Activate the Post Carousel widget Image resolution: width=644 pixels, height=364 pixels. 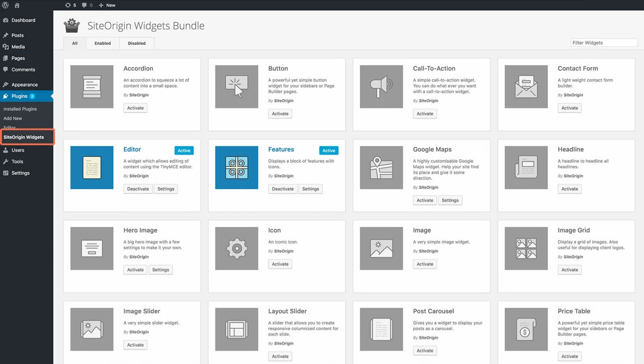pyautogui.click(x=425, y=351)
